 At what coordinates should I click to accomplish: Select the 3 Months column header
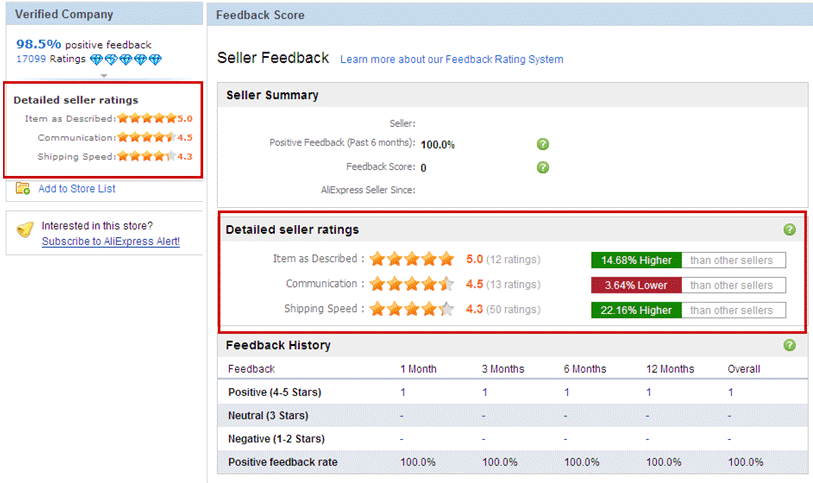point(502,369)
